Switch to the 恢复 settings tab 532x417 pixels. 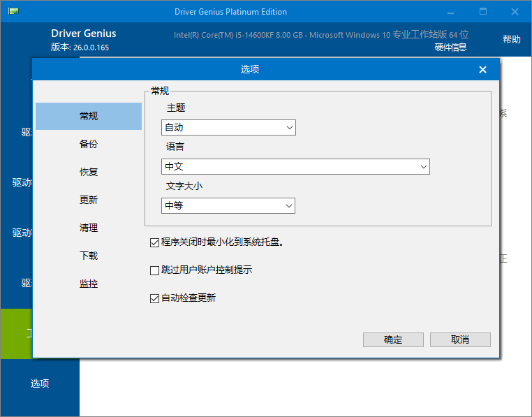tap(89, 172)
